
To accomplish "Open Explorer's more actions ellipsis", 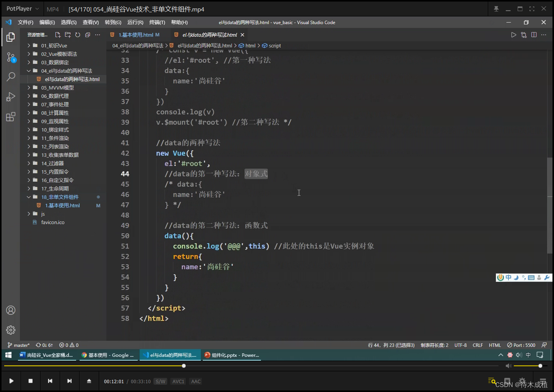I will pyautogui.click(x=98, y=35).
